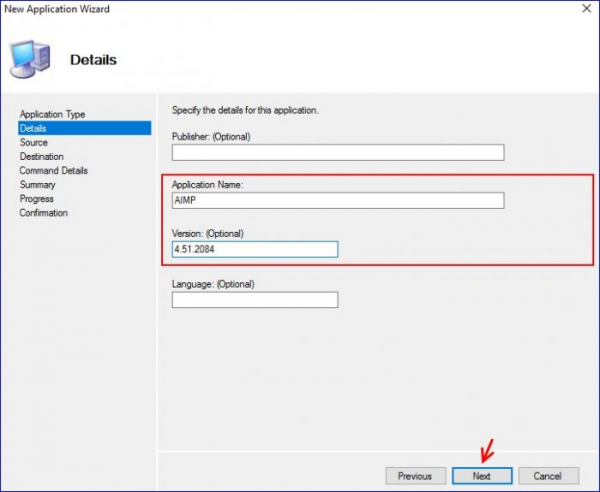Go to the Destination step
The height and width of the screenshot is (492, 600).
[x=42, y=156]
